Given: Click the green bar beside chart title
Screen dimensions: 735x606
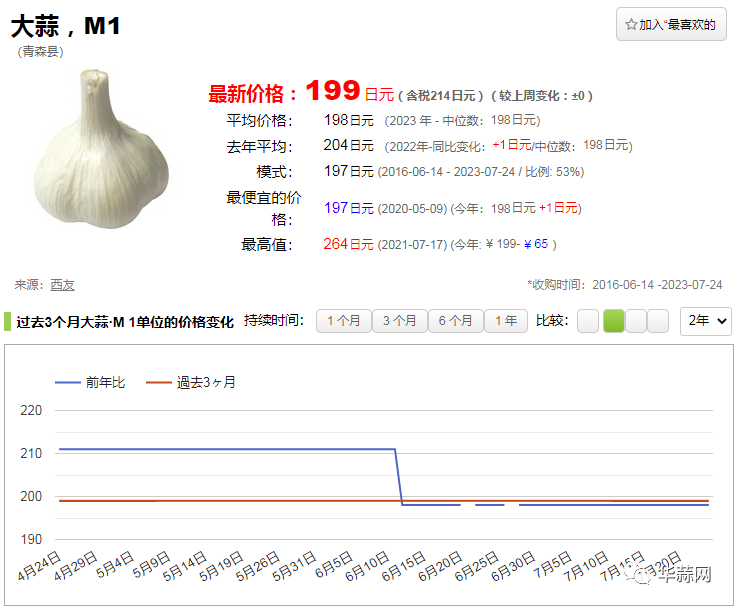Looking at the screenshot, I should (x=7, y=321).
